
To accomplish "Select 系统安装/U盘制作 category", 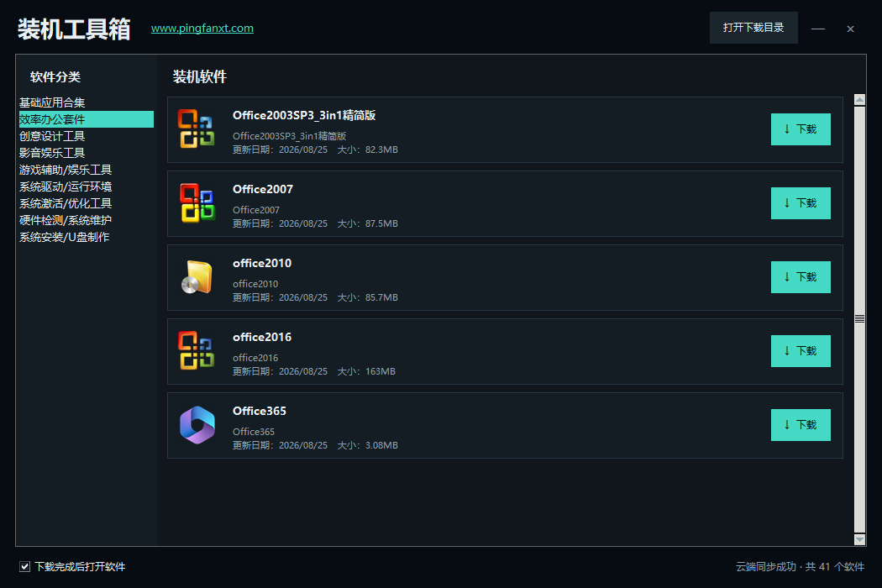I will coord(86,238).
